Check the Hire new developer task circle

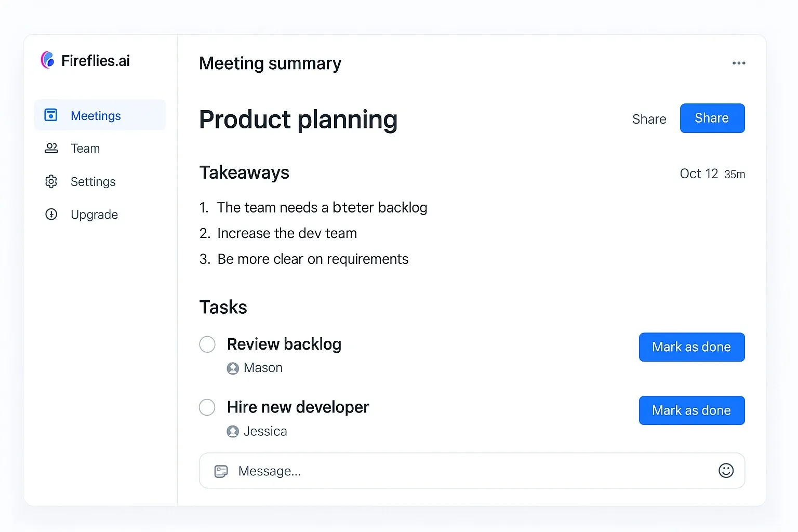tap(207, 407)
